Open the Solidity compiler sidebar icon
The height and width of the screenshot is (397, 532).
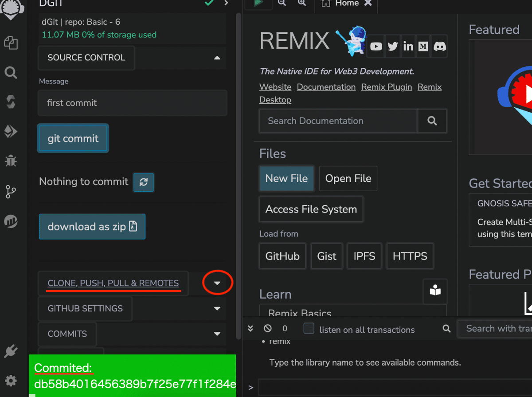point(11,102)
